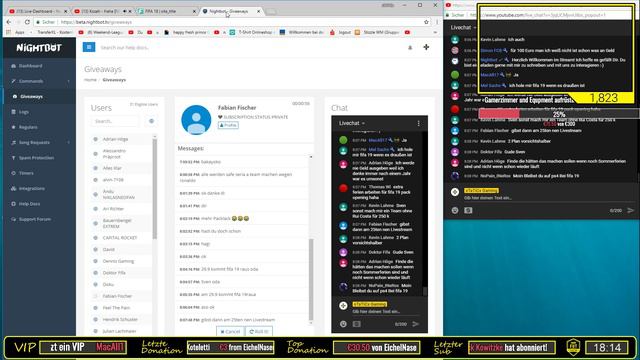
Task: Show more bookmarks with the overflow chevron
Action: (435, 32)
